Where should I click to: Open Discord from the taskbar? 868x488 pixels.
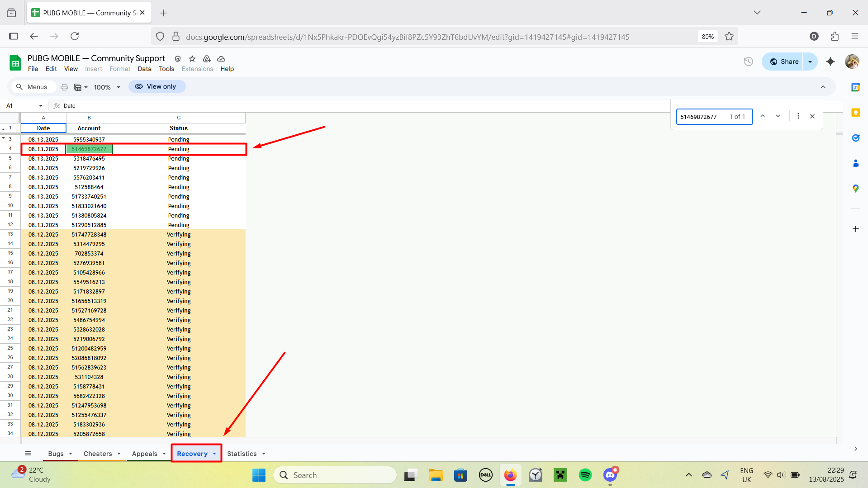[x=610, y=475]
